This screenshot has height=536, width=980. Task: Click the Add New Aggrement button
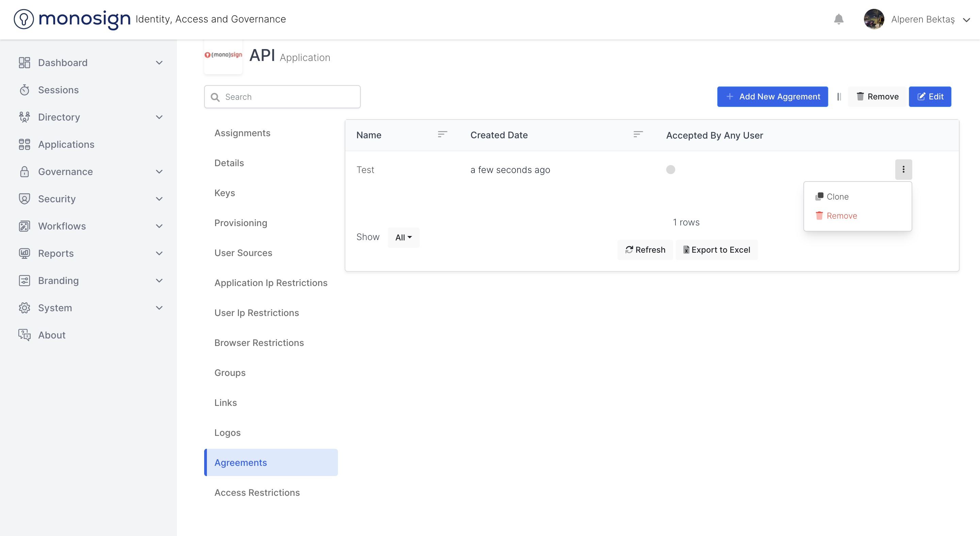(x=772, y=97)
